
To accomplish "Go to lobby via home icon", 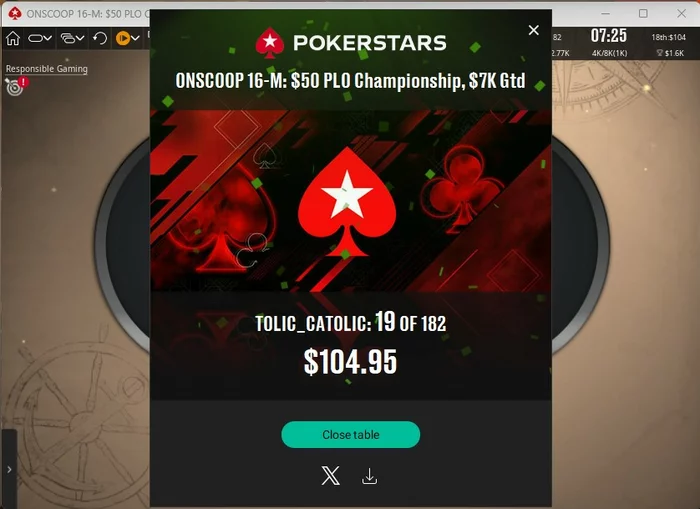I will tap(13, 38).
